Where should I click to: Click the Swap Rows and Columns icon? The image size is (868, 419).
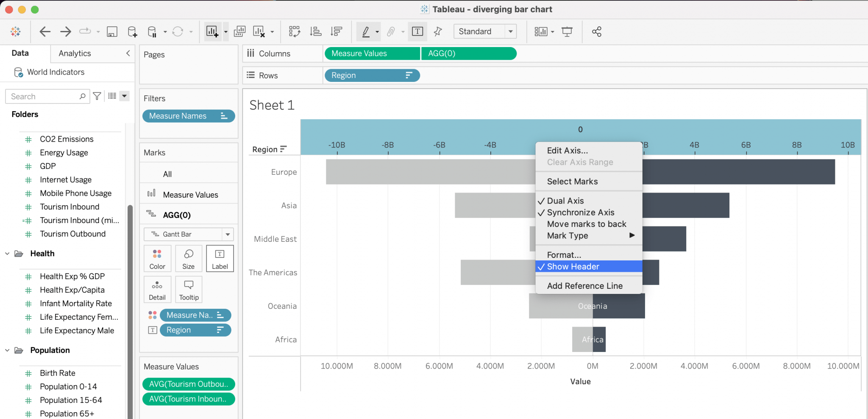click(x=295, y=31)
